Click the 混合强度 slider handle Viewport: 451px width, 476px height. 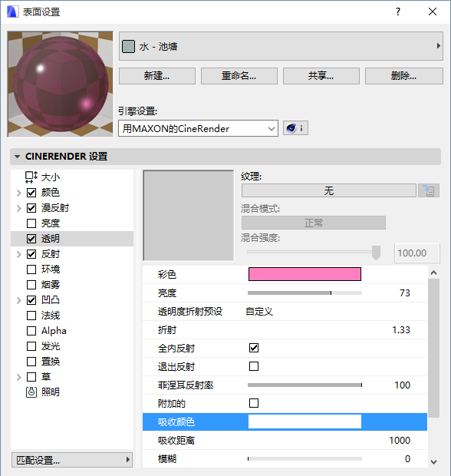[x=376, y=253]
